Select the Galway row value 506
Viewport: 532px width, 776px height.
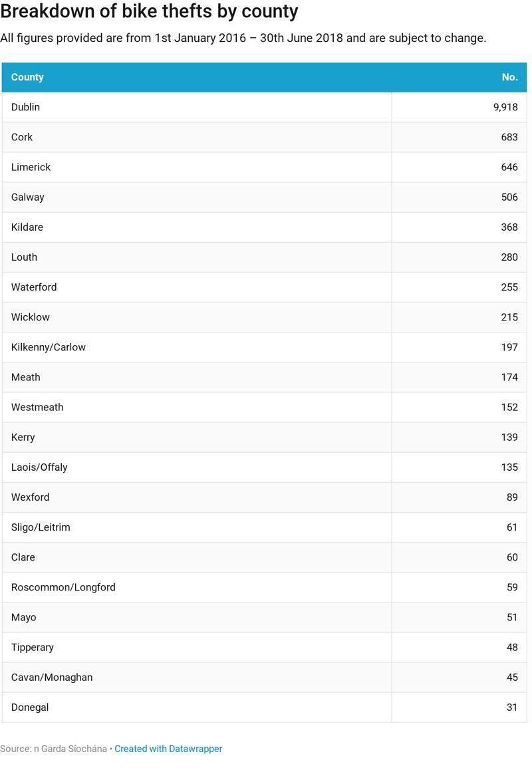pos(509,197)
